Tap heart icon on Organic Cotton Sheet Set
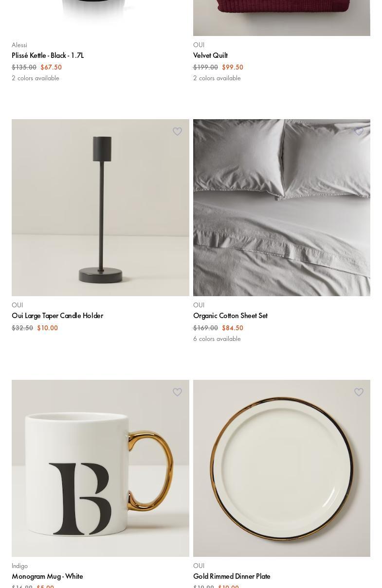The width and height of the screenshot is (382, 588). tap(359, 131)
